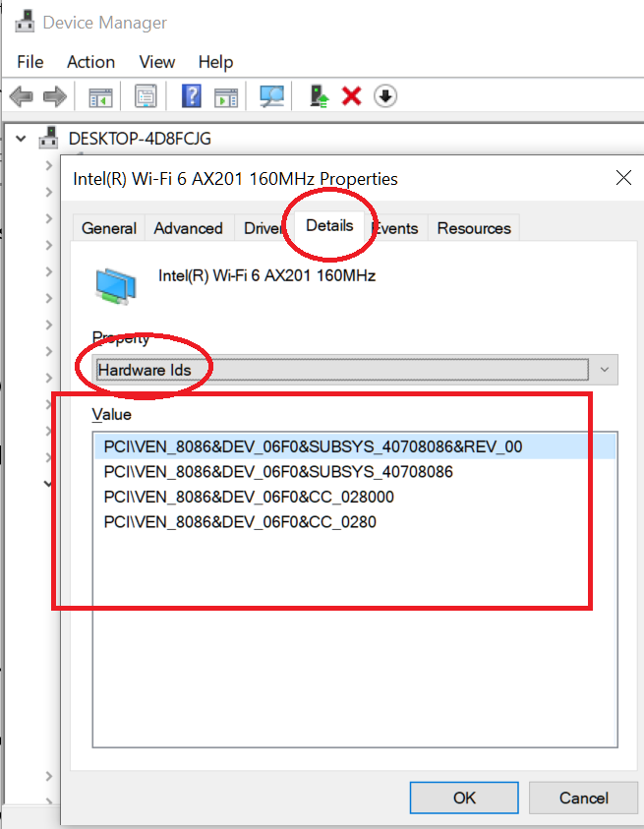The image size is (644, 829).
Task: Click the Forward arrow toolbar icon
Action: tap(55, 96)
